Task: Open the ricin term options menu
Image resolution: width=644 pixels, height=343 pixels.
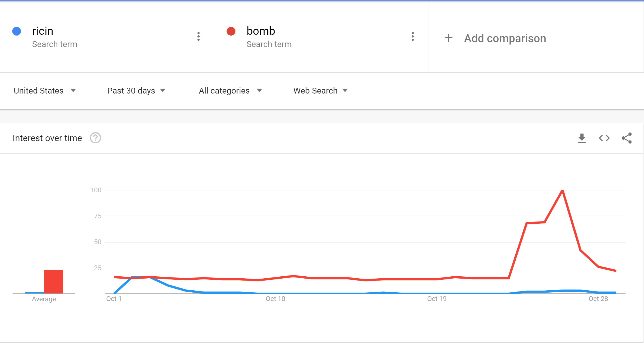Action: [x=198, y=36]
